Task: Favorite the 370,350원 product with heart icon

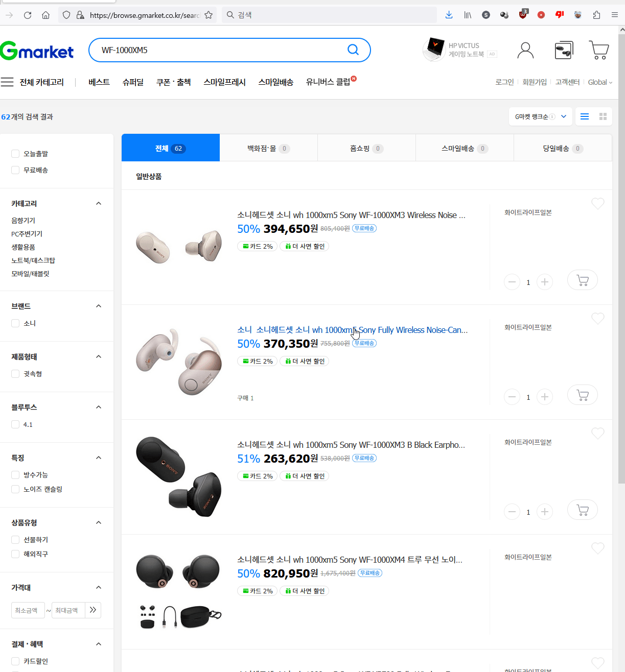Action: click(x=598, y=318)
